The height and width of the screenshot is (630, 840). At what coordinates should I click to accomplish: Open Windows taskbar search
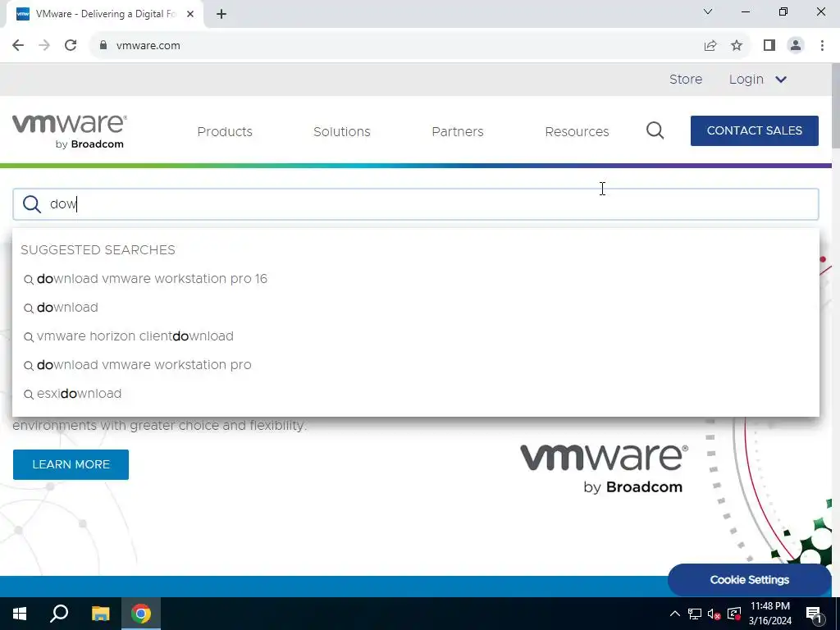tap(59, 614)
